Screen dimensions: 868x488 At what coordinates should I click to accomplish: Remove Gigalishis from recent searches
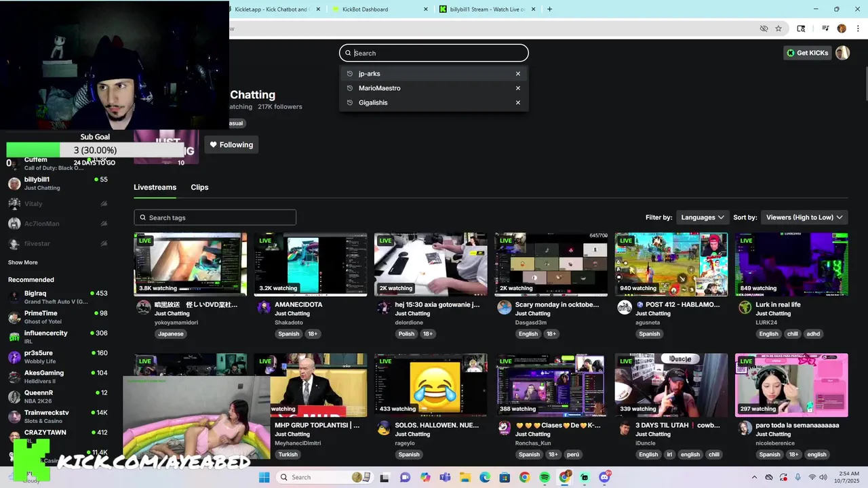[518, 103]
